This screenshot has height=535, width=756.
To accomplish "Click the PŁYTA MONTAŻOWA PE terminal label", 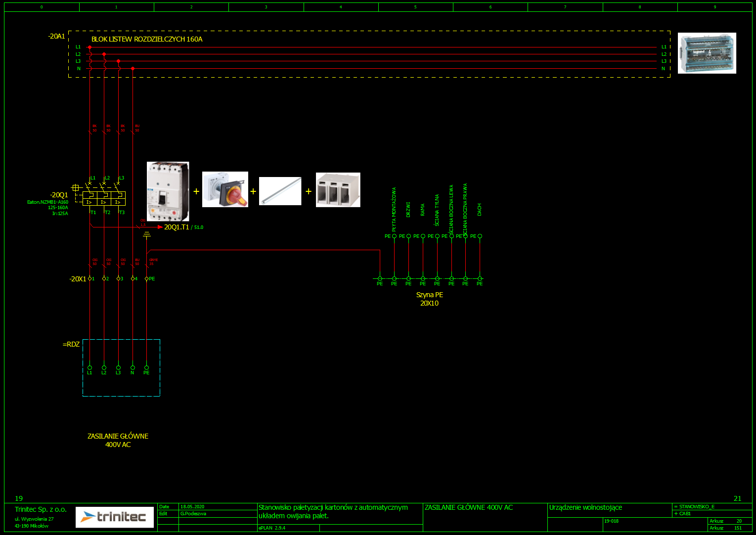I will pos(394,210).
